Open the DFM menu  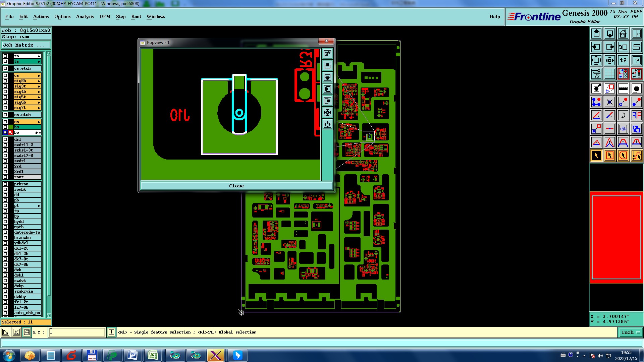pyautogui.click(x=105, y=16)
